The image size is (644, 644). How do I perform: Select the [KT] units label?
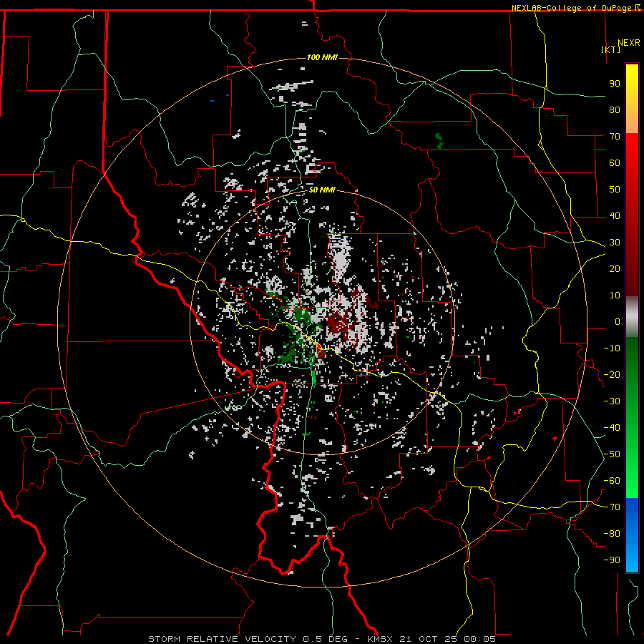tap(611, 49)
